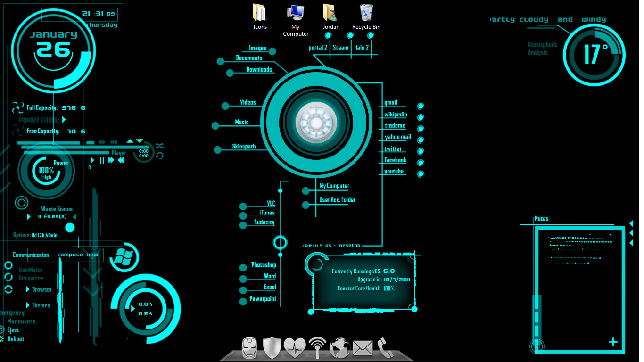Toggle the player repeat icon
The width and height of the screenshot is (644, 362).
click(x=160, y=156)
